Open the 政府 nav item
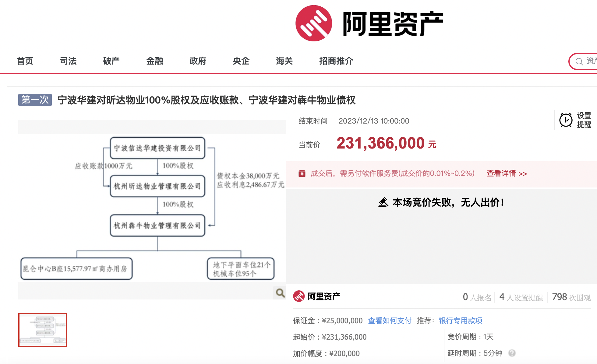Image resolution: width=597 pixels, height=364 pixels. point(198,61)
